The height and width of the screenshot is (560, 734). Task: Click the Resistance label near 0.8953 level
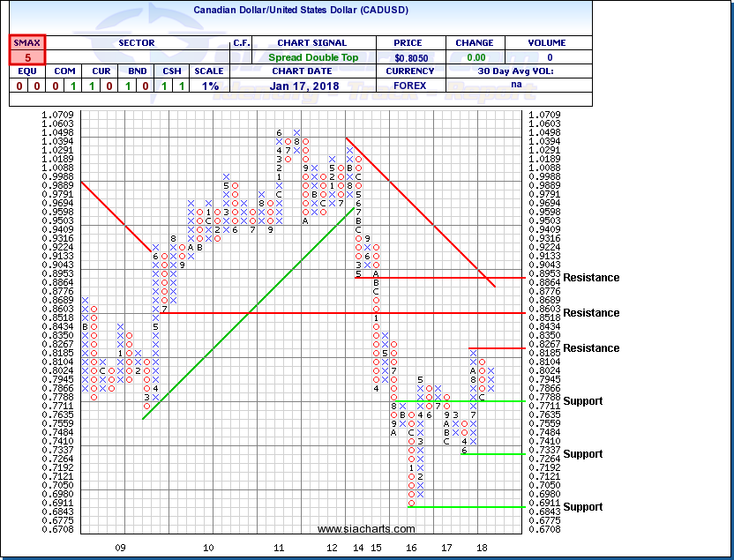click(591, 278)
